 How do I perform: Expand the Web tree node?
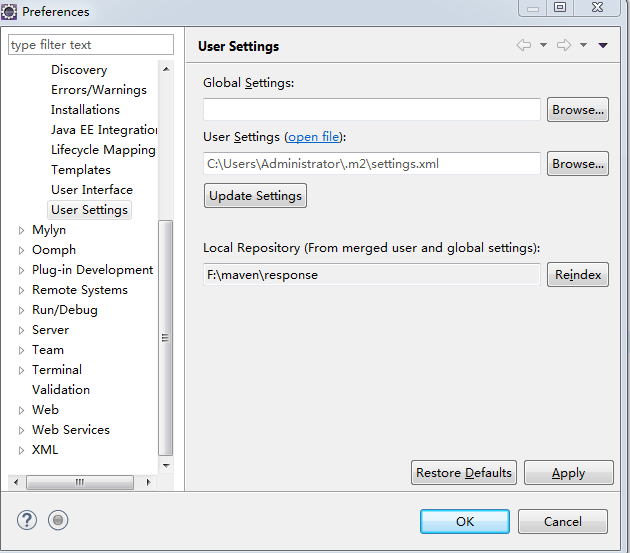(21, 410)
